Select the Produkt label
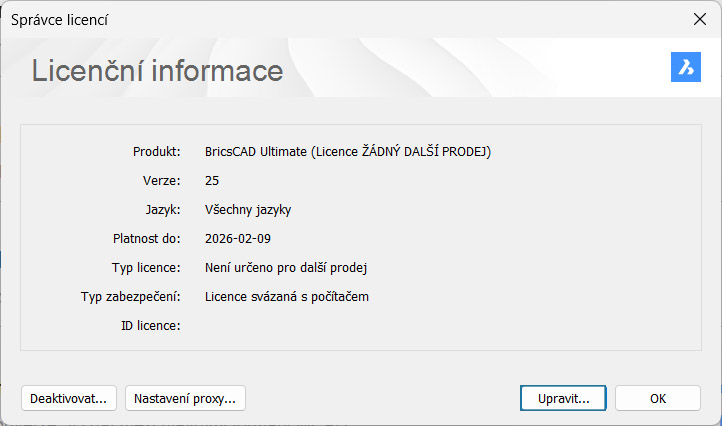722x426 pixels. pyautogui.click(x=156, y=152)
